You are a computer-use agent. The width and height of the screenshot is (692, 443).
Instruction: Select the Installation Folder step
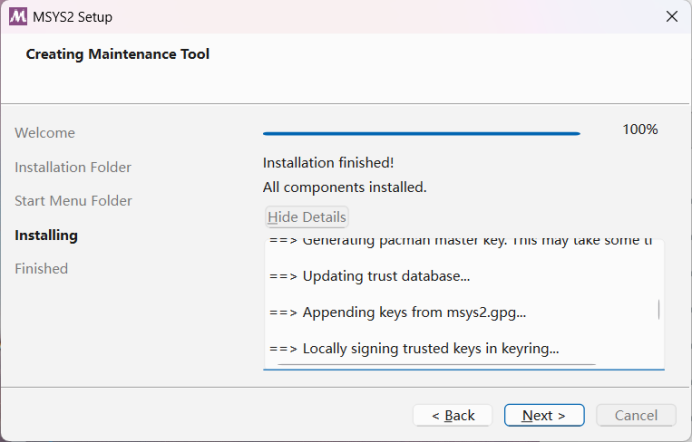[73, 167]
